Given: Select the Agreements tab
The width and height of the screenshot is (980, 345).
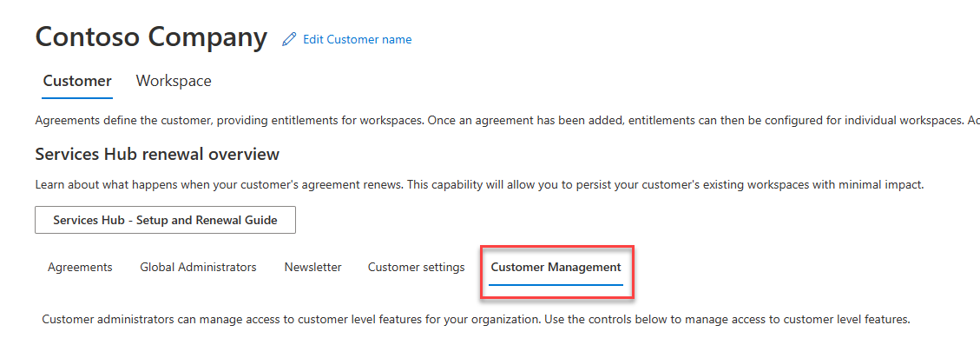Looking at the screenshot, I should click(x=80, y=267).
